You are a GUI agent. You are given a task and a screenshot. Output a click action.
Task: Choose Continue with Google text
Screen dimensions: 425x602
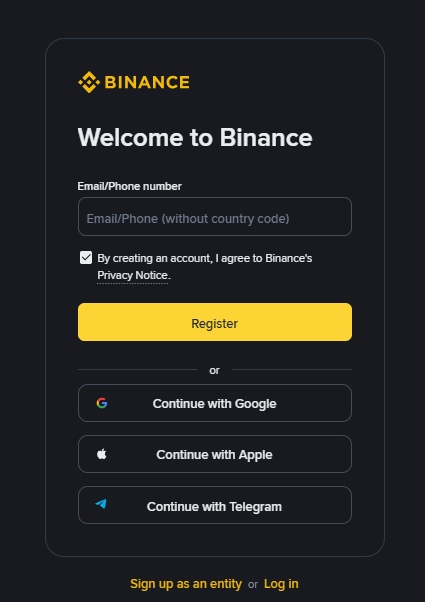pos(215,404)
